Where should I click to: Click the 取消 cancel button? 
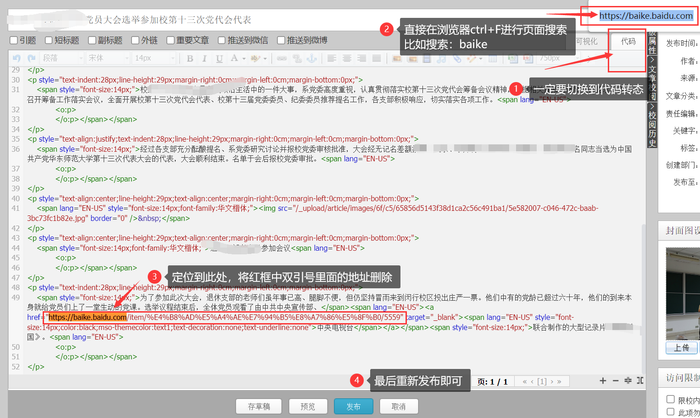(x=399, y=406)
